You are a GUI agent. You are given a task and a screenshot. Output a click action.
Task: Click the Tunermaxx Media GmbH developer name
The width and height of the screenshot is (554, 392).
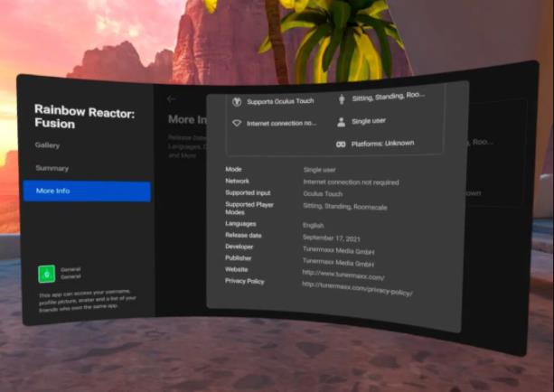pyautogui.click(x=339, y=250)
